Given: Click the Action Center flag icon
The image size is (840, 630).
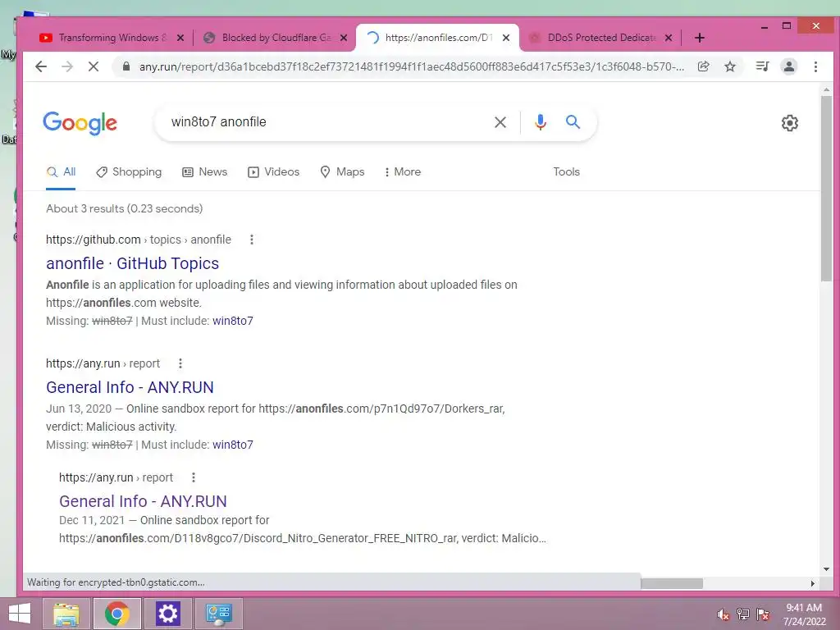Looking at the screenshot, I should point(763,614).
